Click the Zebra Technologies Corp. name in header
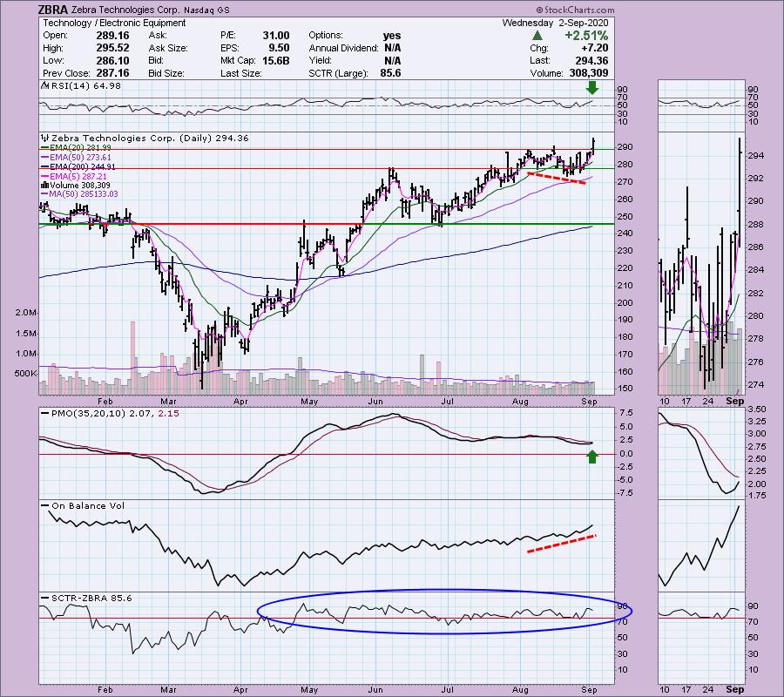Screen dimensions: 784x697 pyautogui.click(x=125, y=10)
